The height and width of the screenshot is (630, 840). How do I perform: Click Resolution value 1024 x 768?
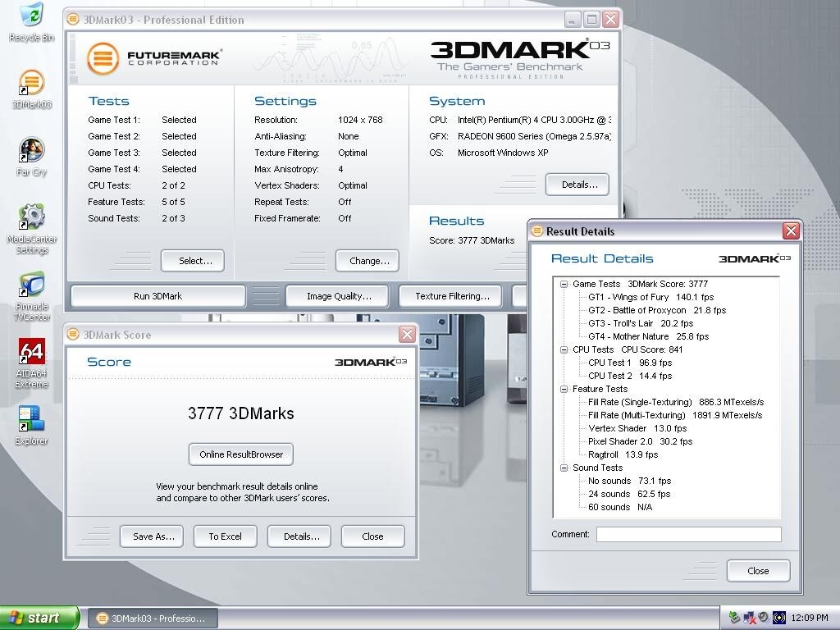[361, 120]
